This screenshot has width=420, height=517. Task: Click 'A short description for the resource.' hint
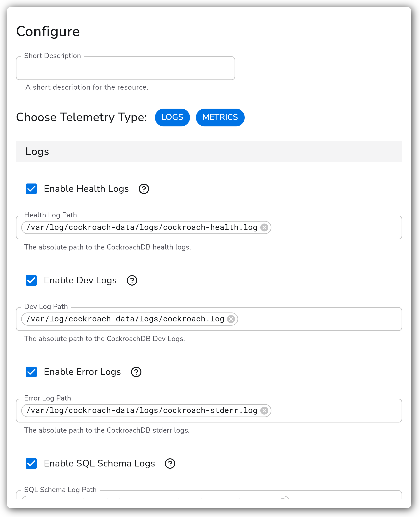point(87,87)
